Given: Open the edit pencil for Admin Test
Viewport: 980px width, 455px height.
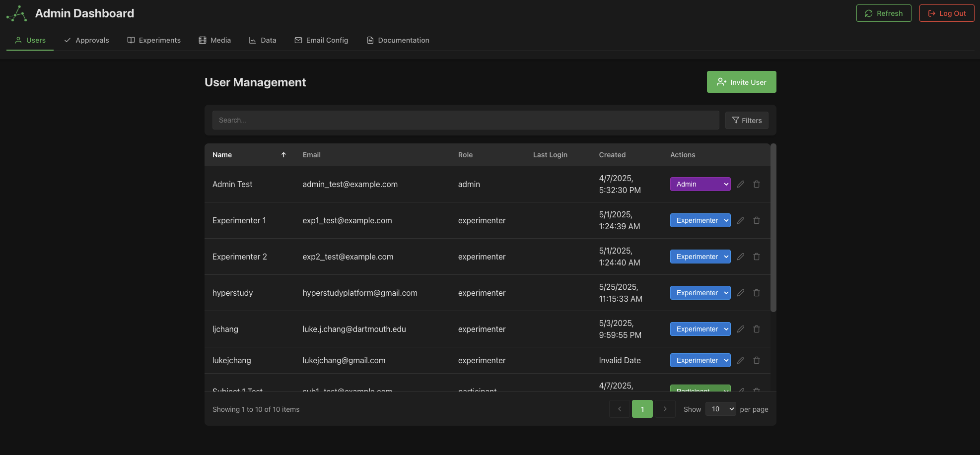Looking at the screenshot, I should [741, 184].
